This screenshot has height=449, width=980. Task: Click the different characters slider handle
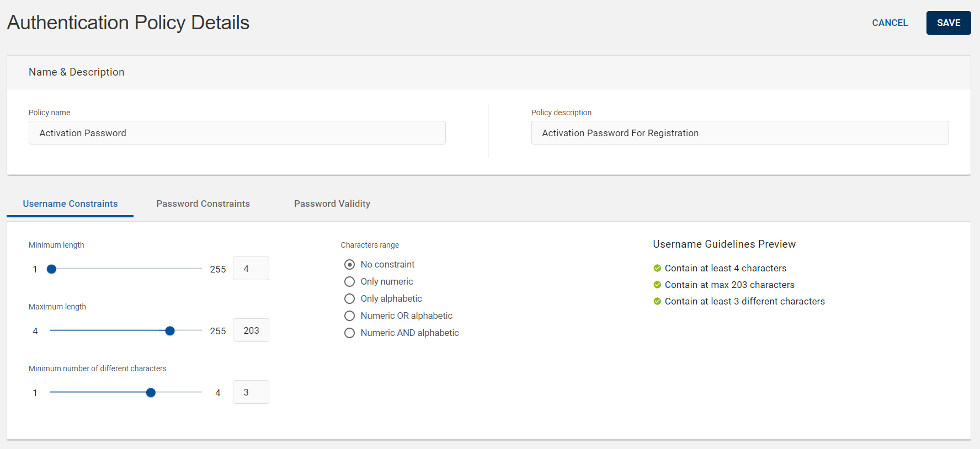[151, 393]
